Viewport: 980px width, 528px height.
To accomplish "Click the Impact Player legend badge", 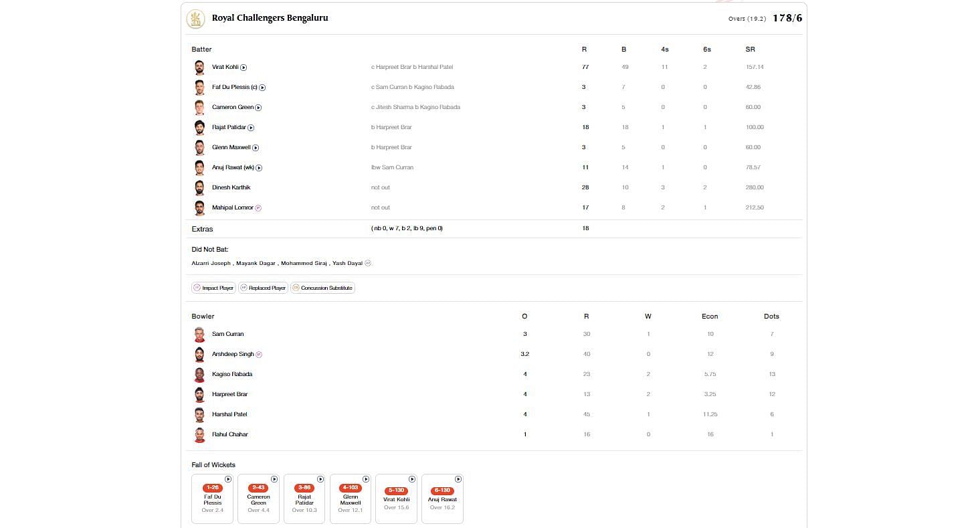I will tap(213, 288).
